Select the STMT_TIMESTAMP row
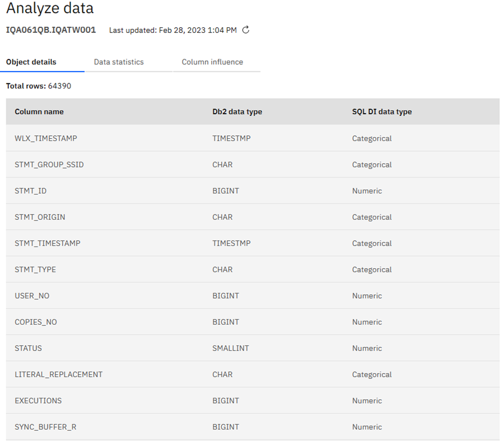Viewport: 504px width, 441px height. 47,243
